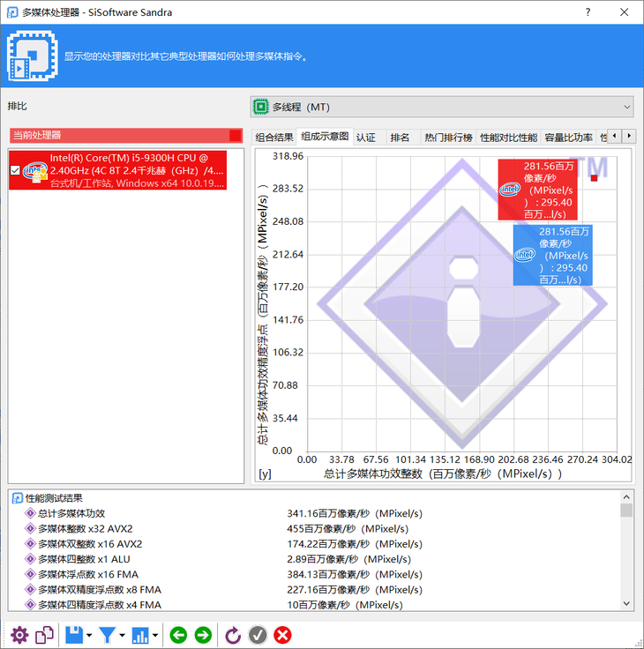
Task: Click the red cancel X icon
Action: [283, 635]
